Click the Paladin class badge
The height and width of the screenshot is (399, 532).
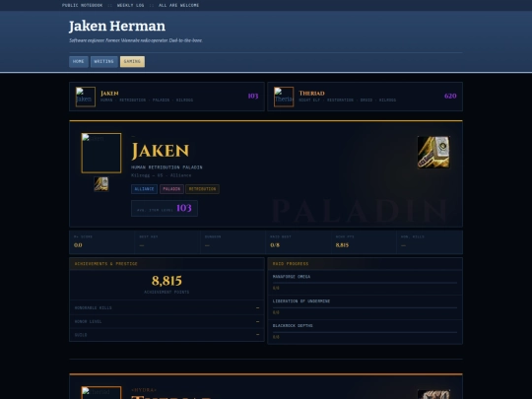(171, 189)
